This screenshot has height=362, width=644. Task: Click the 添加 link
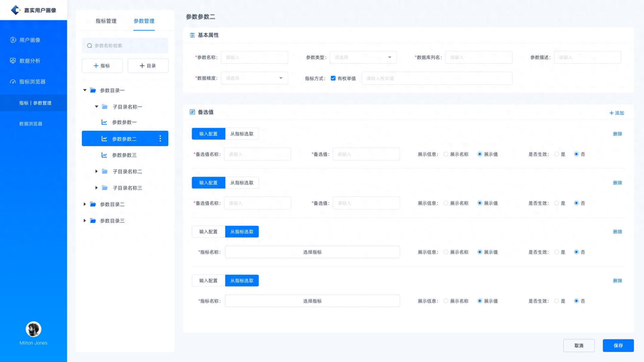[616, 113]
